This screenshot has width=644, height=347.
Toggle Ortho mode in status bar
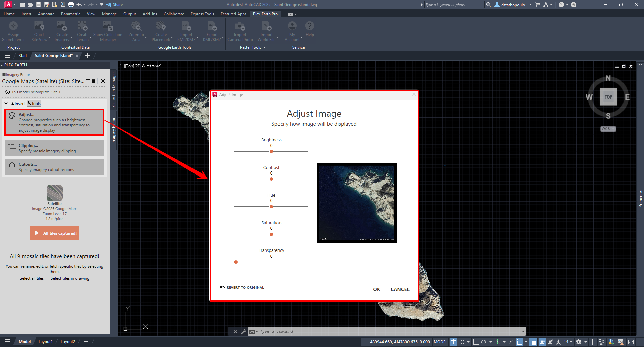click(476, 342)
